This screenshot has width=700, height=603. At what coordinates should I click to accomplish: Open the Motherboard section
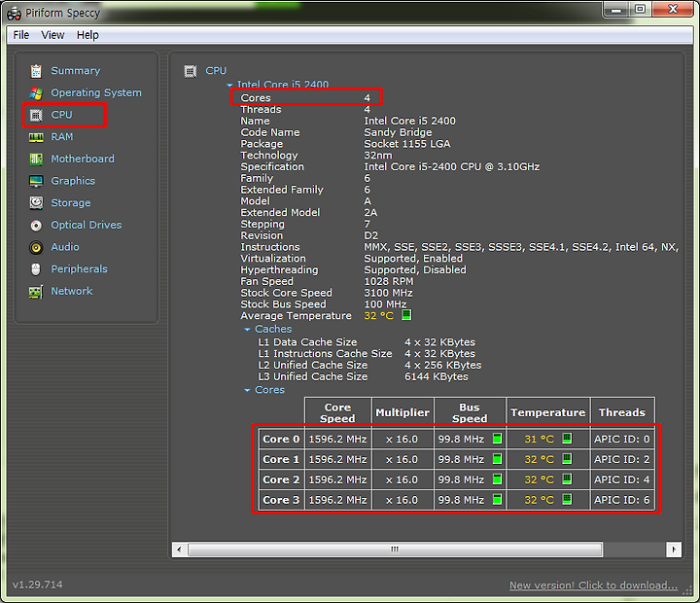pos(83,159)
